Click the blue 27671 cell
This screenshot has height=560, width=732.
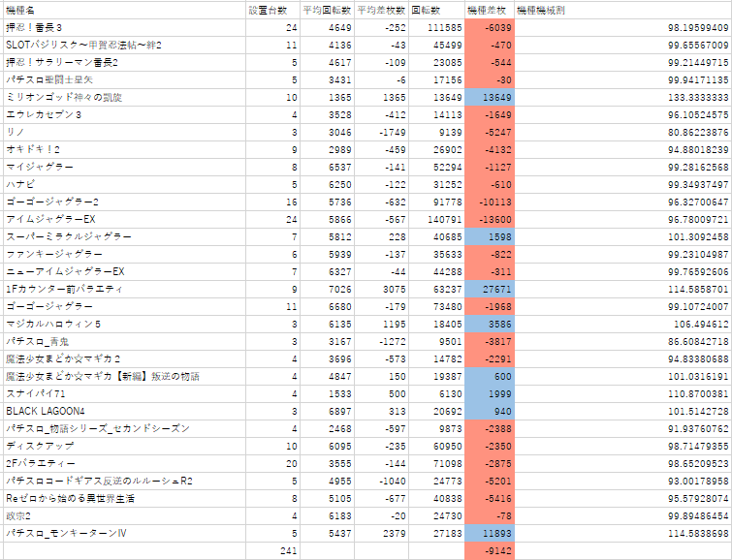490,290
